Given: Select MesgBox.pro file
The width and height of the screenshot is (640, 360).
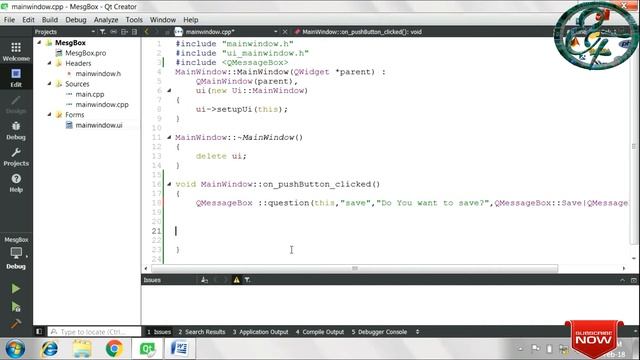Looking at the screenshot, I should click(86, 53).
